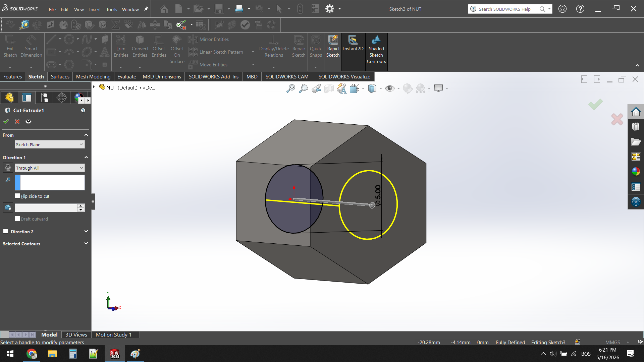Switch to the PropertyManager tab icon

click(27, 98)
